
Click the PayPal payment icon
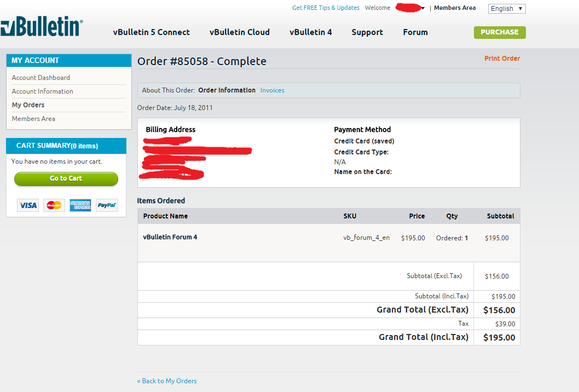pyautogui.click(x=107, y=205)
